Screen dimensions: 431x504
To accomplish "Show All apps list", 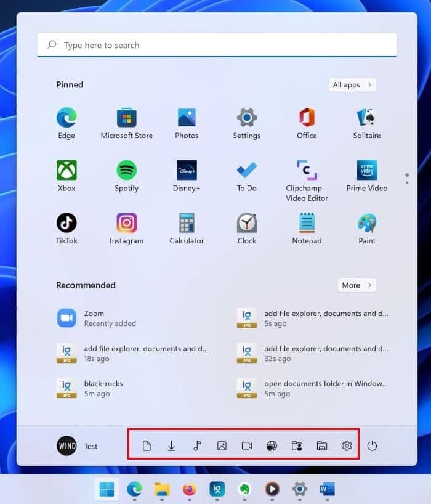I will tap(352, 85).
